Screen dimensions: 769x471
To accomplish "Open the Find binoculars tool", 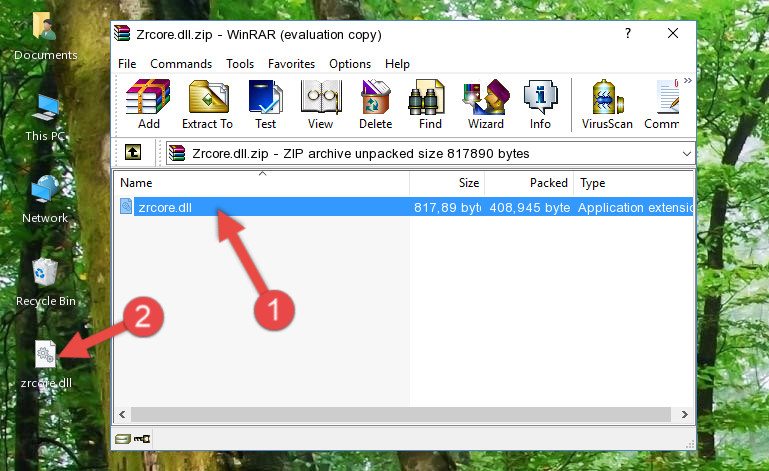I will click(x=430, y=105).
